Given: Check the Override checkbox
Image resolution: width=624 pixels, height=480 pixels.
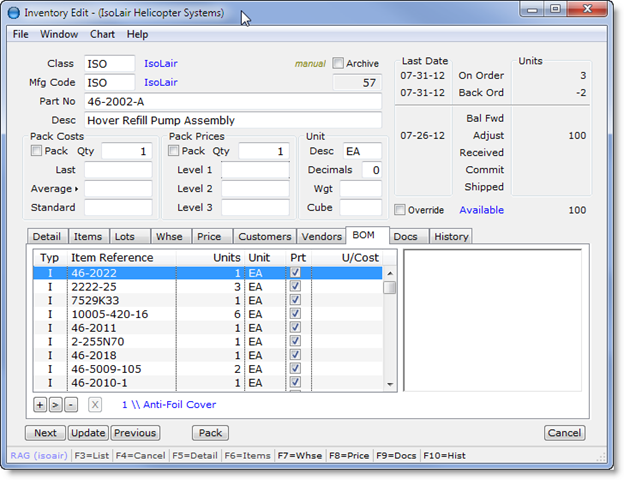Looking at the screenshot, I should point(400,210).
